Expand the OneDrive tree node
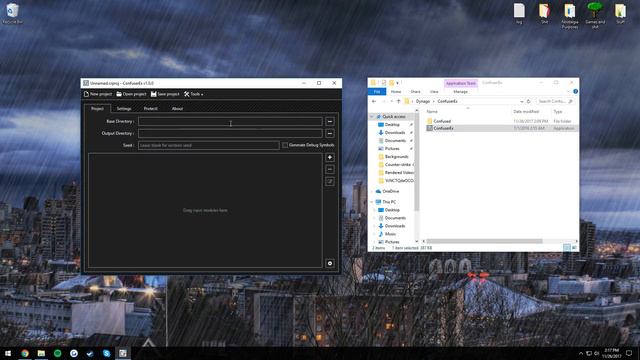Screen dimensions: 640x360 tap(372, 191)
